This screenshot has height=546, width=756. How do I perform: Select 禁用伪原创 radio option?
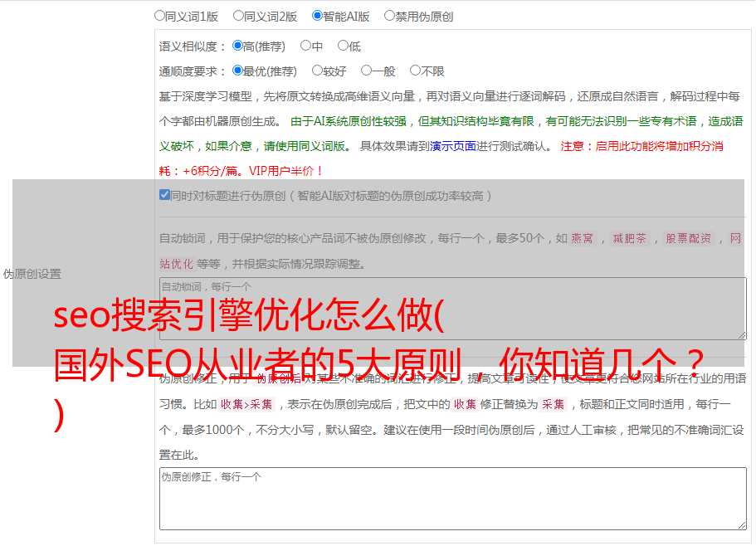[389, 16]
